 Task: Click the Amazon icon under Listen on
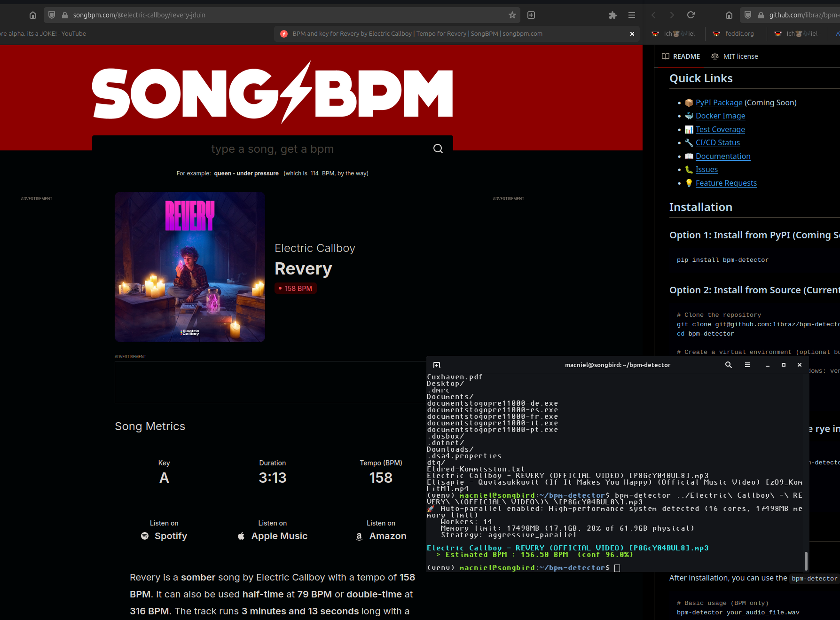click(359, 536)
